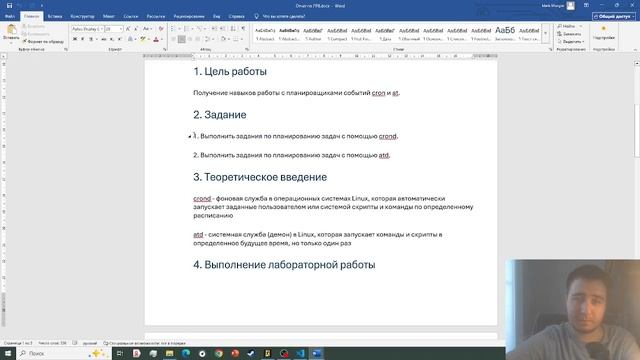Switch to the Макет tab
This screenshot has height=360, width=640.
coord(109,16)
